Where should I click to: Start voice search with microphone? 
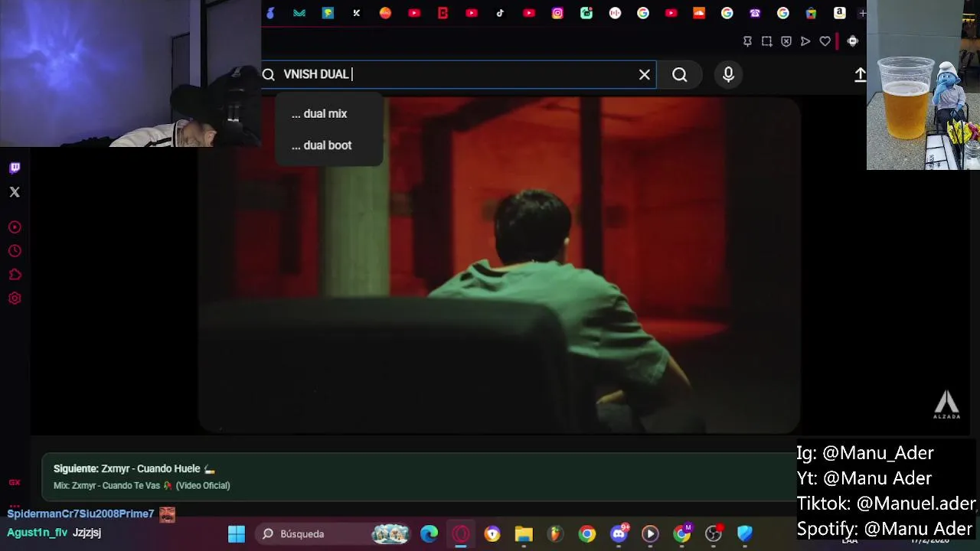click(x=728, y=74)
